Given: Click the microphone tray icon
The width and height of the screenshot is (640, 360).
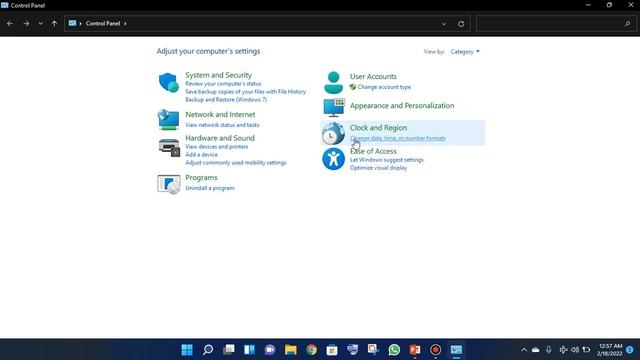Looking at the screenshot, I should [x=549, y=350].
